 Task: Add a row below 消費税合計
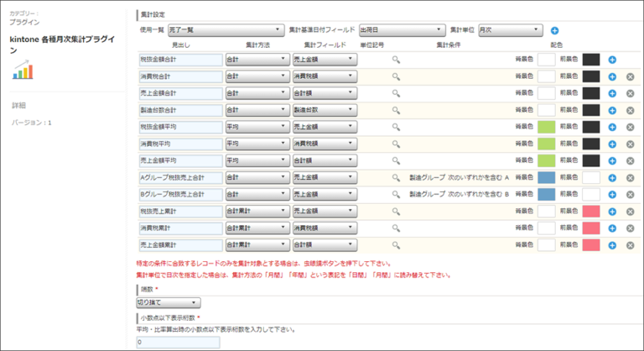coord(612,77)
